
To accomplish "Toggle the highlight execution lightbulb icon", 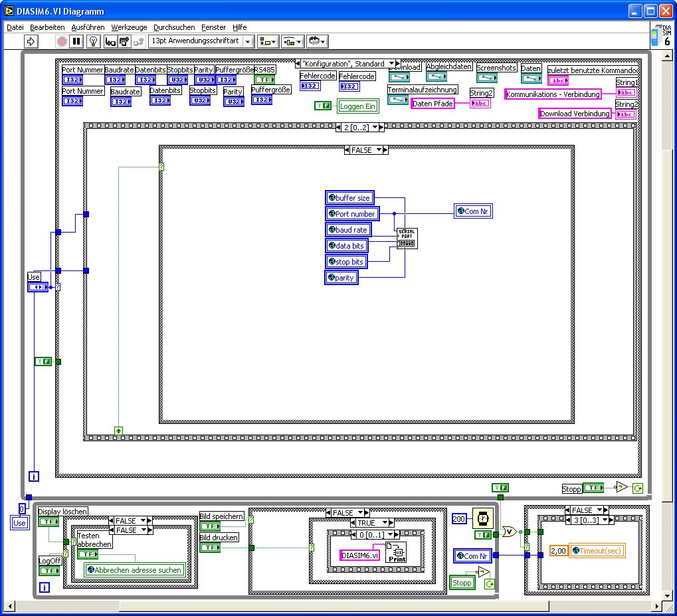I will coord(93,41).
